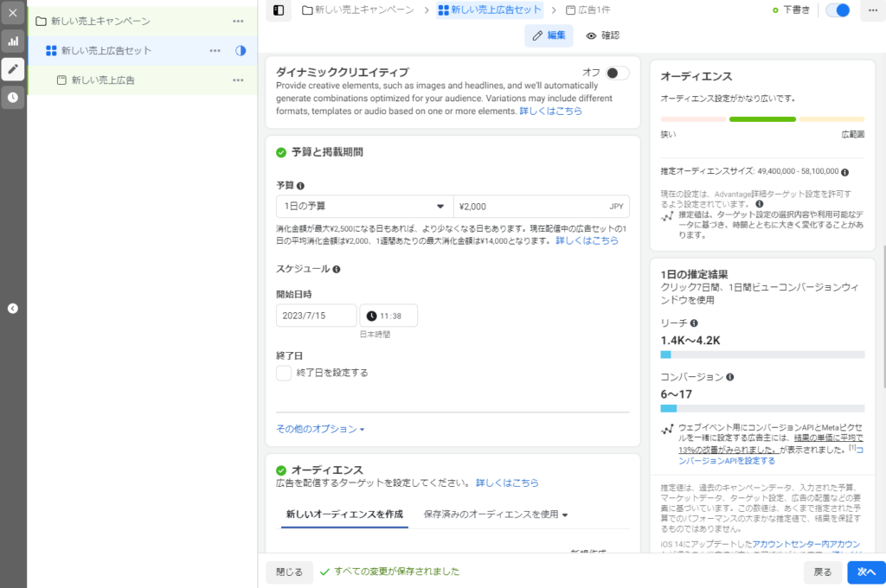Select 新しいオーディエンスを作成 tab
The height and width of the screenshot is (588, 886).
(344, 514)
